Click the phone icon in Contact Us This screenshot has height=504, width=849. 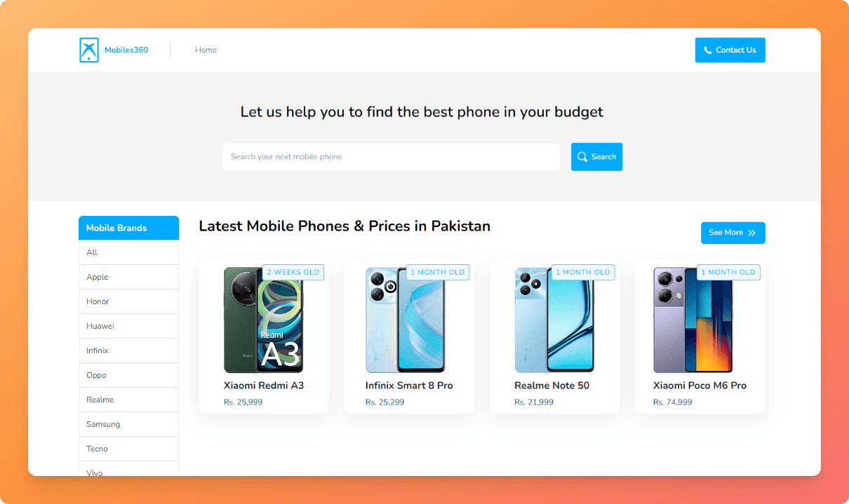[x=708, y=50]
